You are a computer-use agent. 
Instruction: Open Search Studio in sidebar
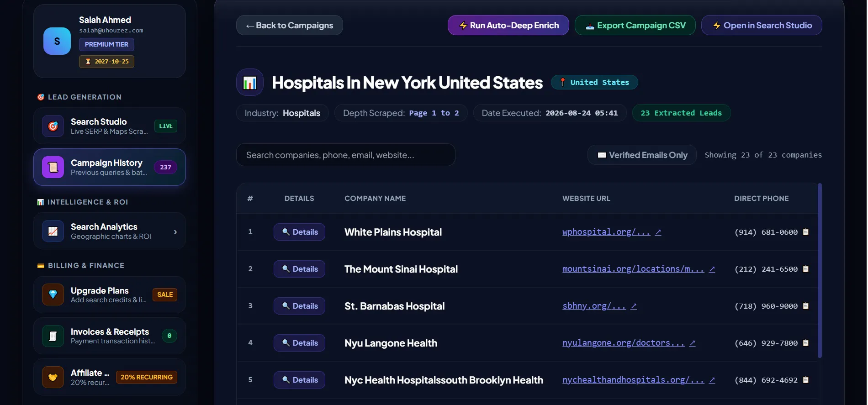[x=110, y=126]
